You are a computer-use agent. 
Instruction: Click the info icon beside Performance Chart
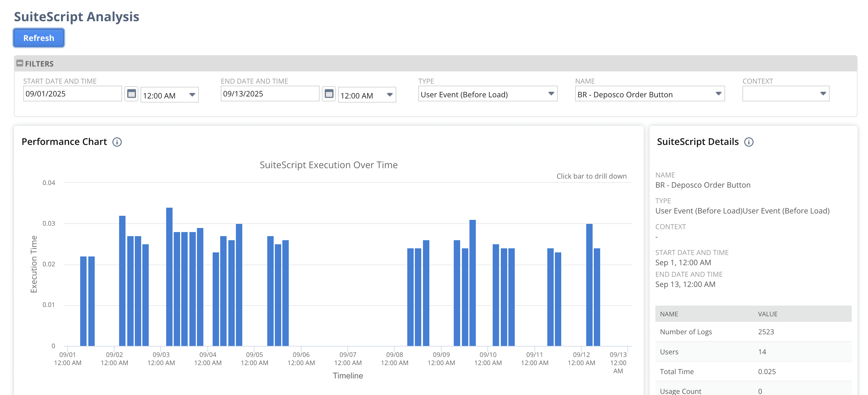(117, 142)
